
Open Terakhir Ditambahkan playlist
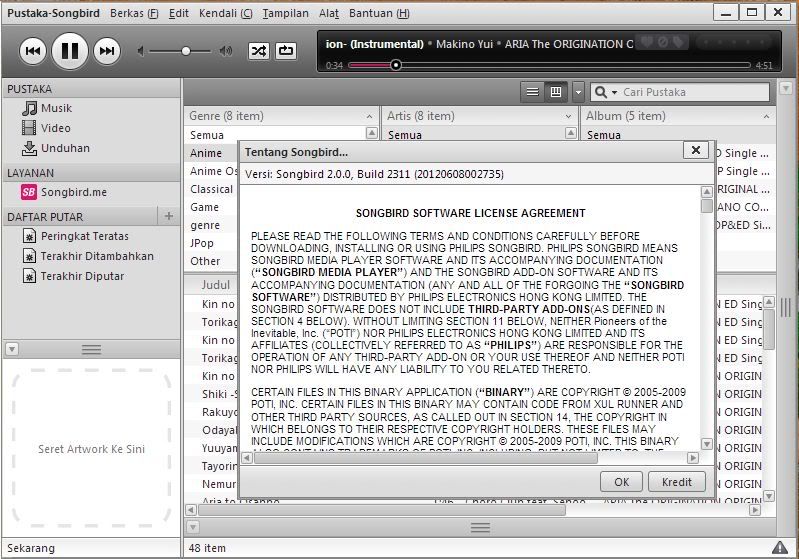click(88, 256)
